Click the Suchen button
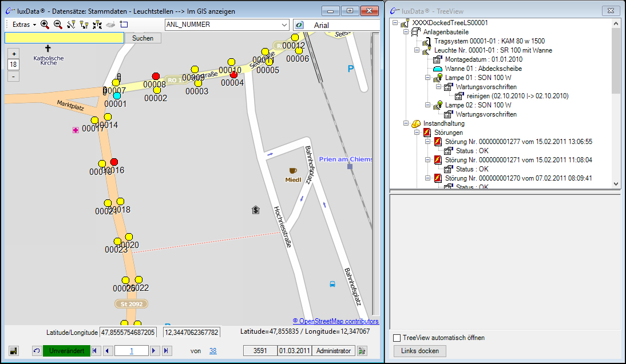 tap(142, 38)
